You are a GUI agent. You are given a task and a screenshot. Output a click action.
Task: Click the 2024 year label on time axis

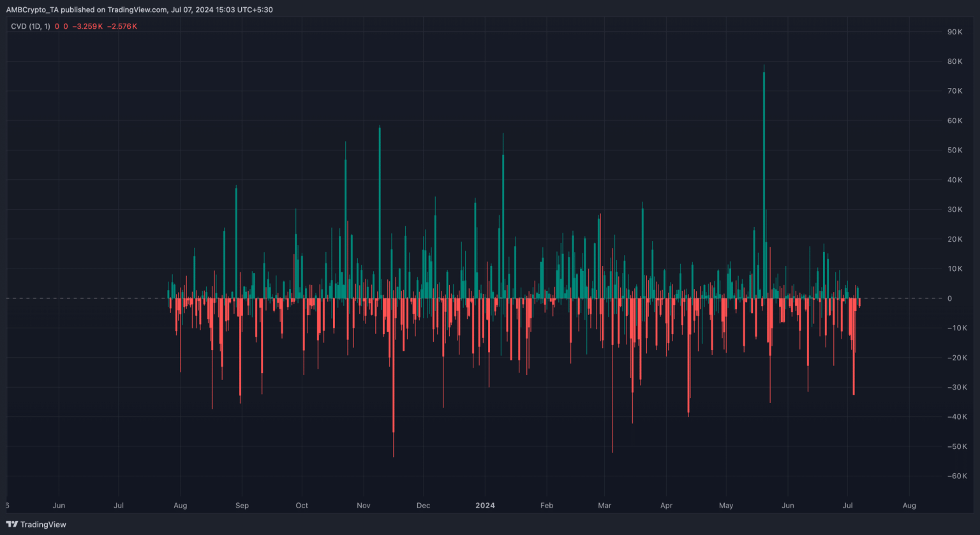click(x=485, y=506)
